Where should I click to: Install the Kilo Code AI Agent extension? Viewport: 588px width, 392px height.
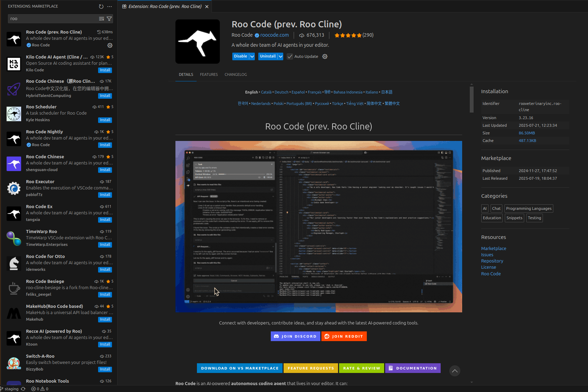105,70
